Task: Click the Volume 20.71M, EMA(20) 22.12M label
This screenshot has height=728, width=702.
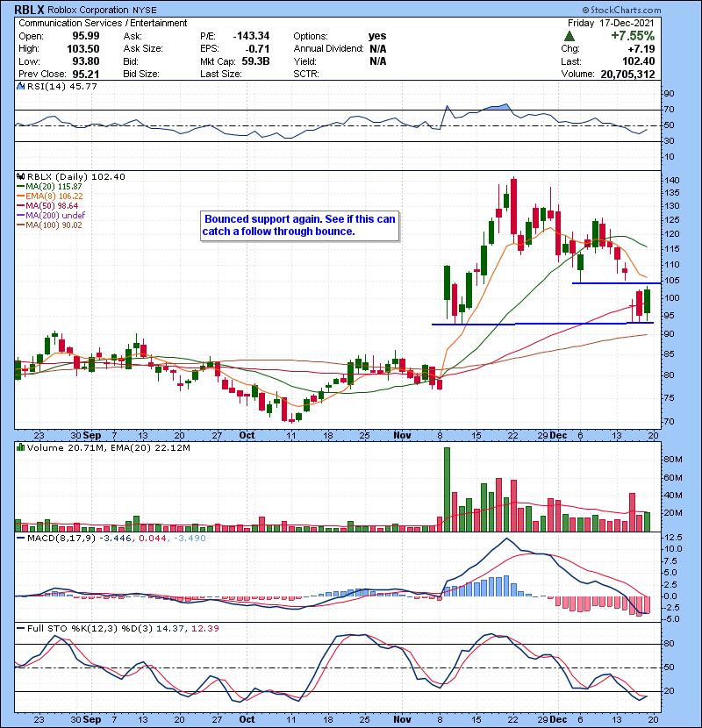Action: point(108,447)
